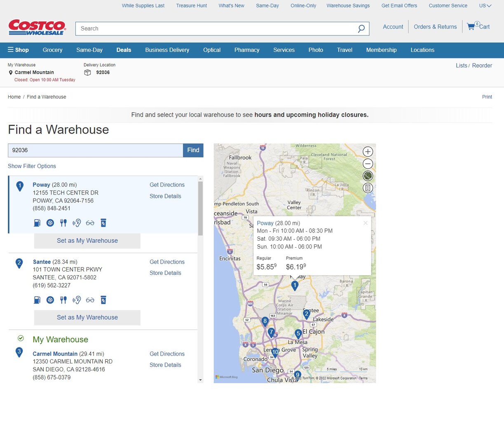Click the list scroll down arrow

pos(201,380)
